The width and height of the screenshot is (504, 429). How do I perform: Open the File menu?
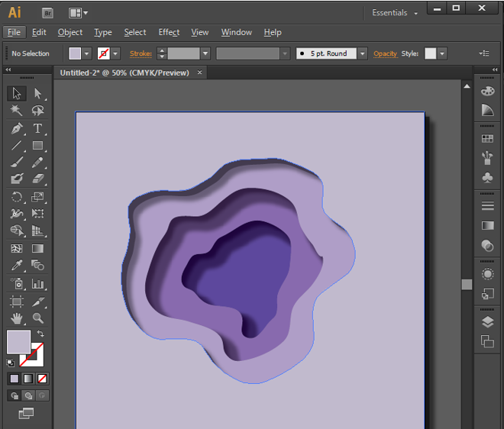pyautogui.click(x=14, y=33)
